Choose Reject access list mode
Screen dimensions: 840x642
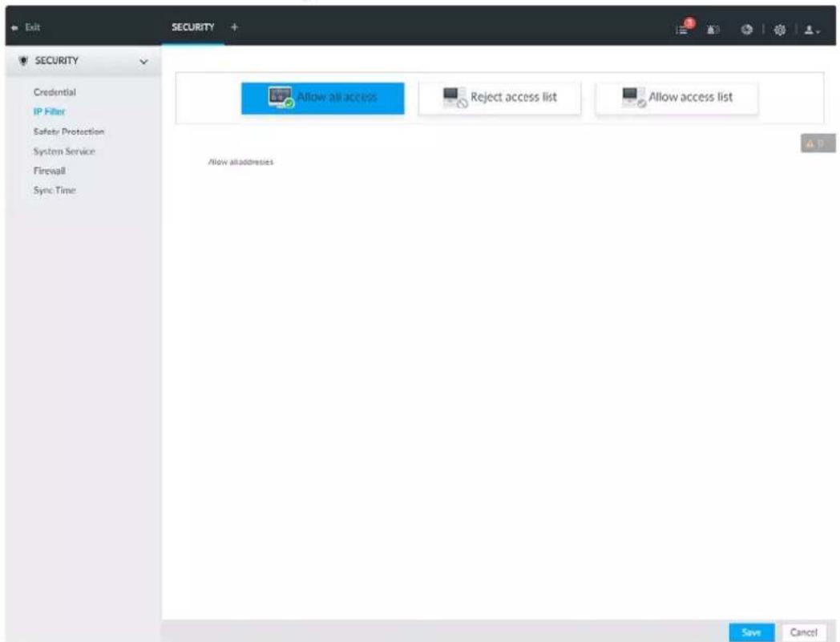(x=499, y=98)
